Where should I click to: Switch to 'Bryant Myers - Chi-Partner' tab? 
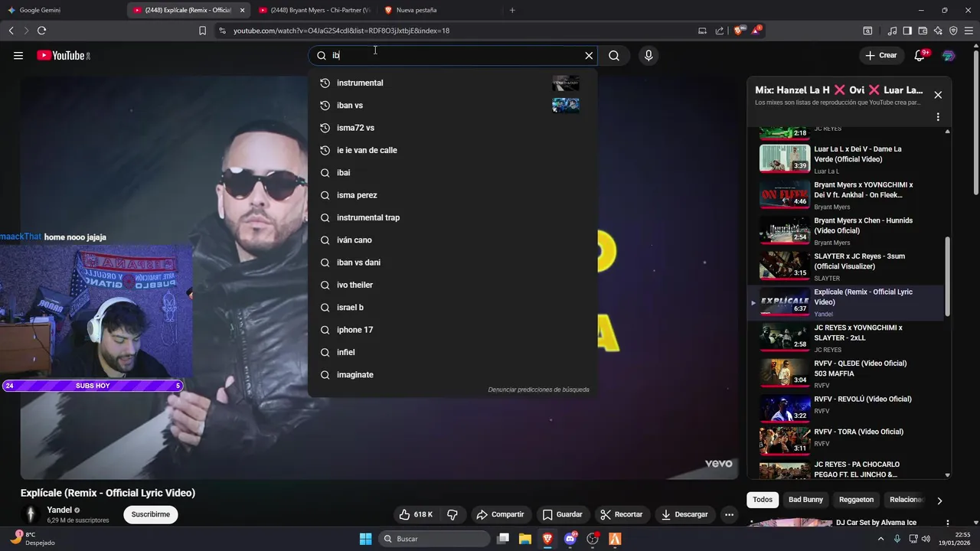click(x=314, y=10)
